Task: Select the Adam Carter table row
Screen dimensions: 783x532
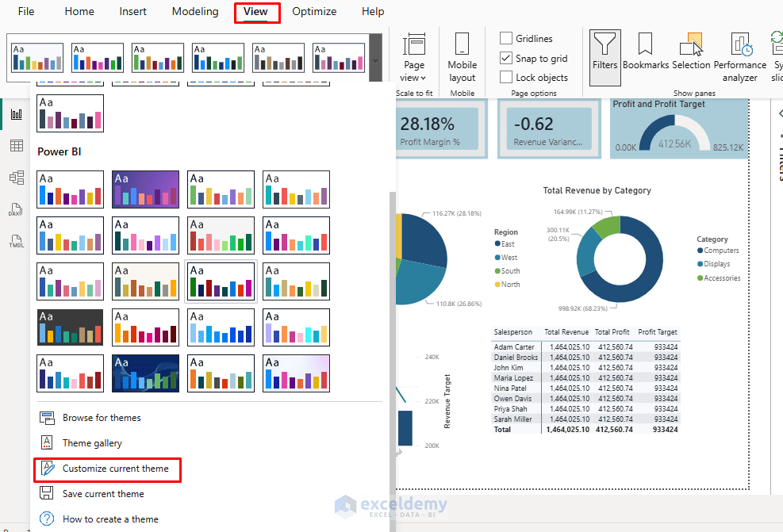Action: pyautogui.click(x=585, y=346)
